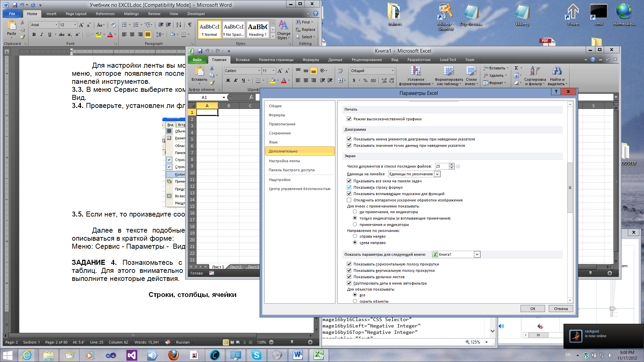This screenshot has height=362, width=644.
Task: Open Change Styles in Word
Action: pos(283,30)
